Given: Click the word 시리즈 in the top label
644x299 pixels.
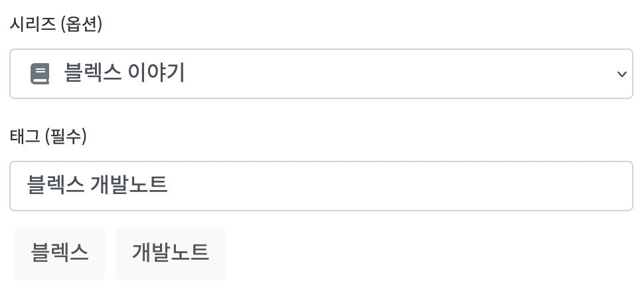Looking at the screenshot, I should (x=33, y=25).
